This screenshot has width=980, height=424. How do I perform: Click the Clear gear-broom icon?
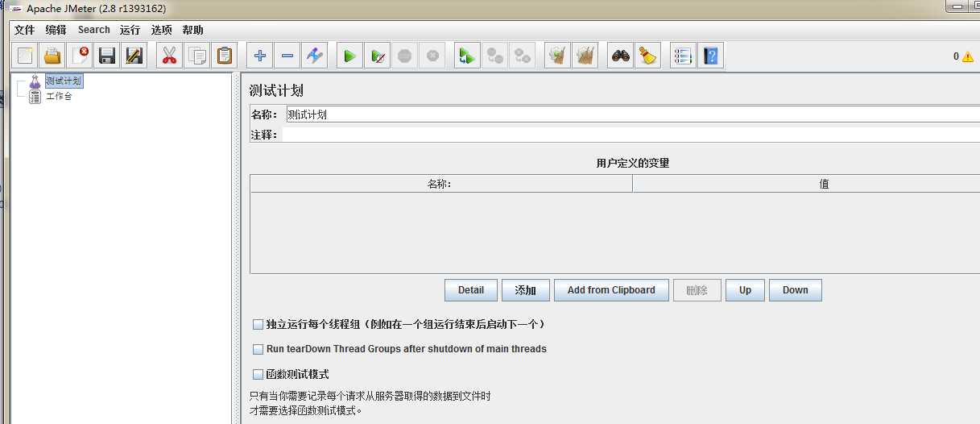[x=557, y=56]
